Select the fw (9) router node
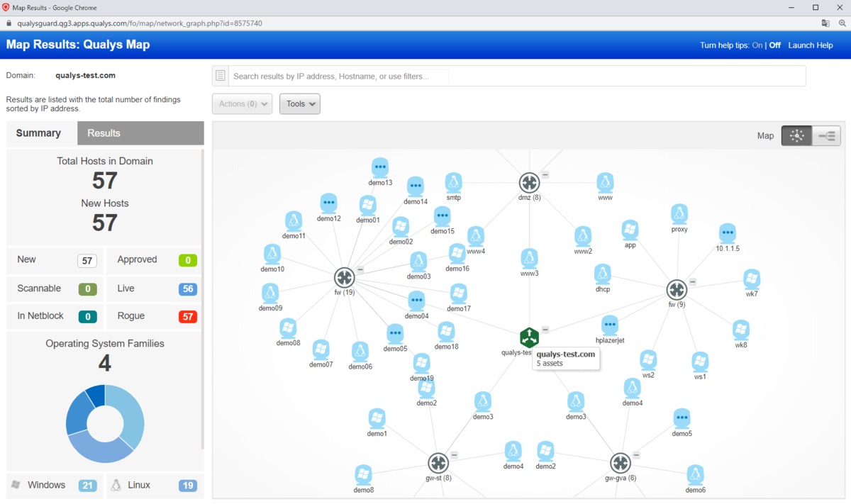The height and width of the screenshot is (504, 851). point(677,290)
